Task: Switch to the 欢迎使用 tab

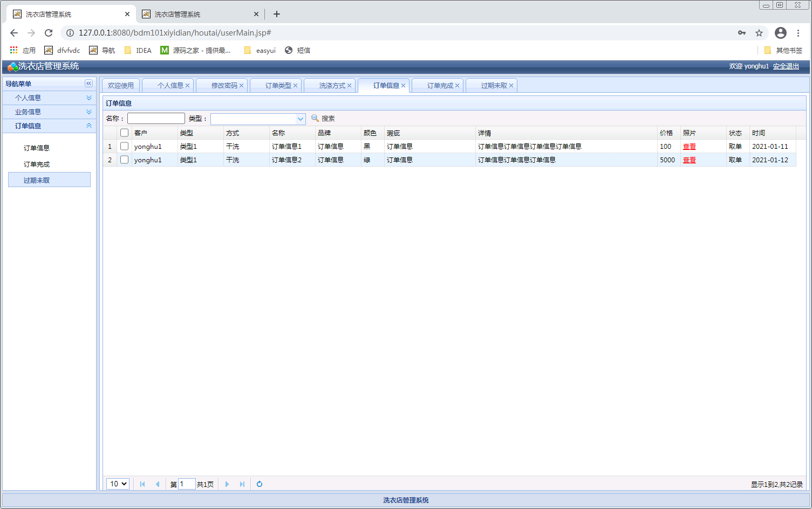Action: (x=121, y=86)
